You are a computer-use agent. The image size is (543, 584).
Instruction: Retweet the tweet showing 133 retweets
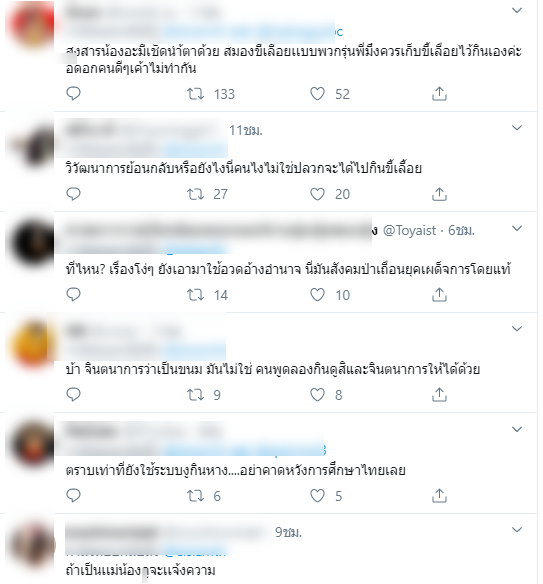[195, 94]
